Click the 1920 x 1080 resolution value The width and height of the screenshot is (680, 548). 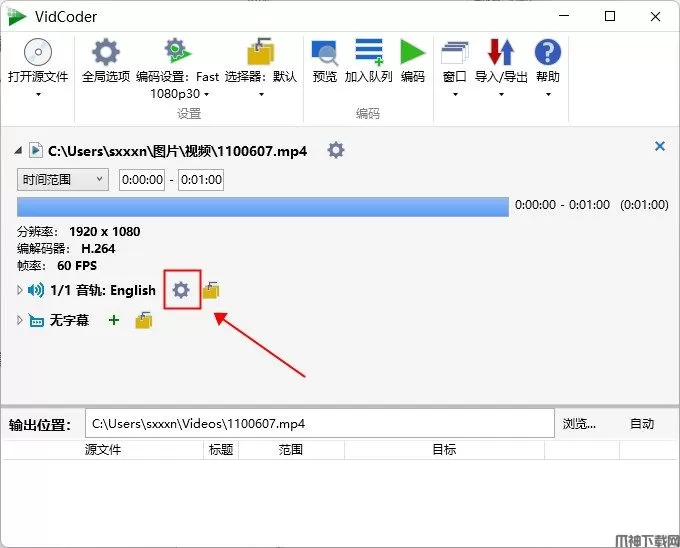click(x=105, y=232)
